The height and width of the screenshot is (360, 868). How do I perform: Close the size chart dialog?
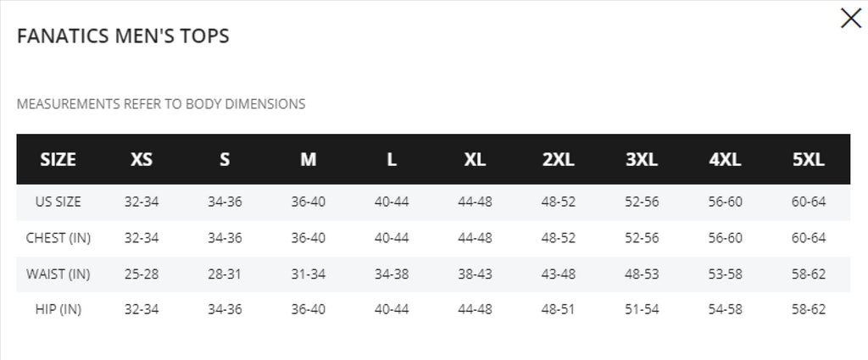(x=851, y=19)
